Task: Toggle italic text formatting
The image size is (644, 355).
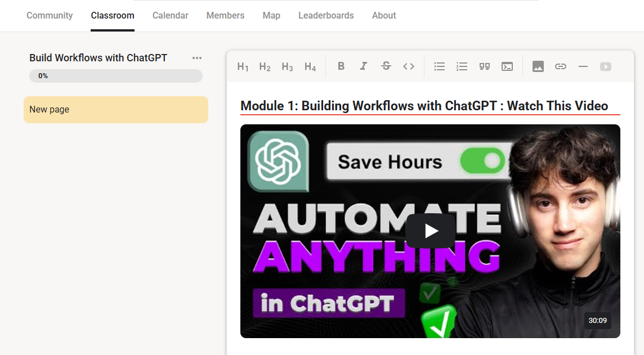Action: click(x=364, y=66)
